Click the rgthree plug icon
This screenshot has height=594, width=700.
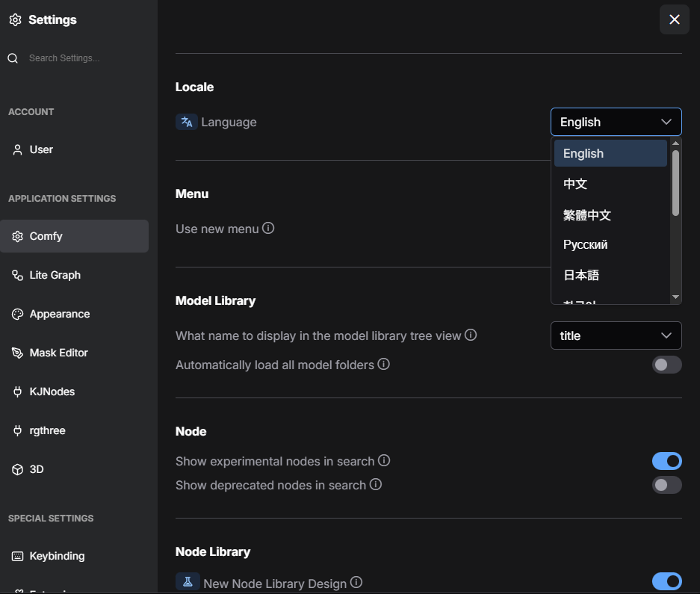pos(17,430)
